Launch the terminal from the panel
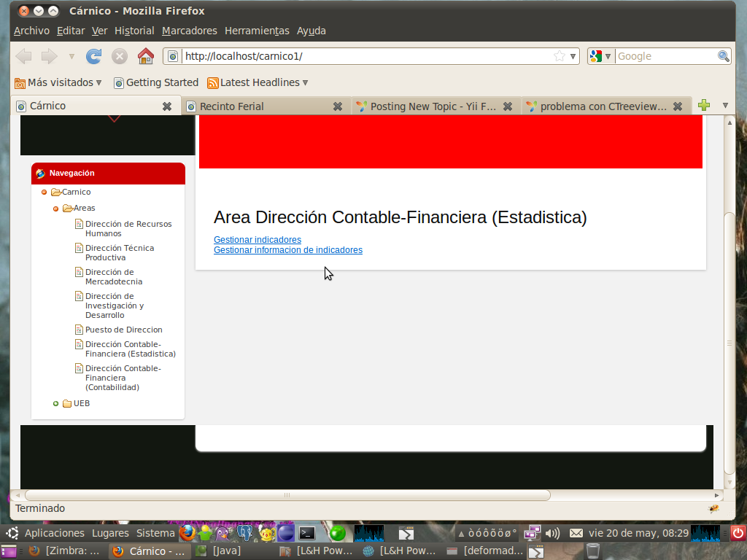Image resolution: width=747 pixels, height=560 pixels. click(307, 533)
